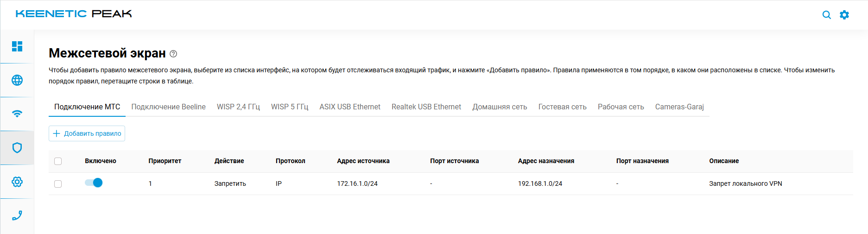Open the Internet globe section
The width and height of the screenshot is (868, 234).
[x=17, y=80]
